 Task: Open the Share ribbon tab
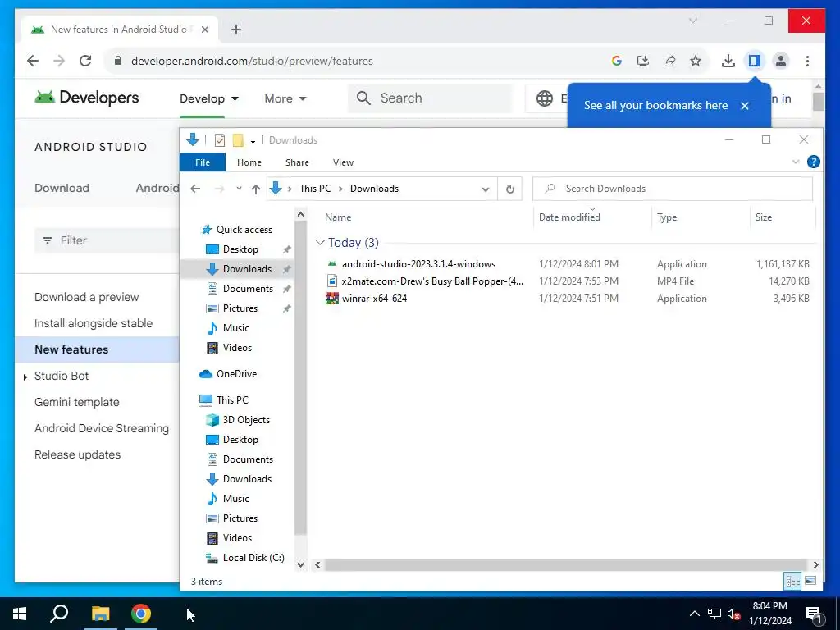click(x=297, y=162)
